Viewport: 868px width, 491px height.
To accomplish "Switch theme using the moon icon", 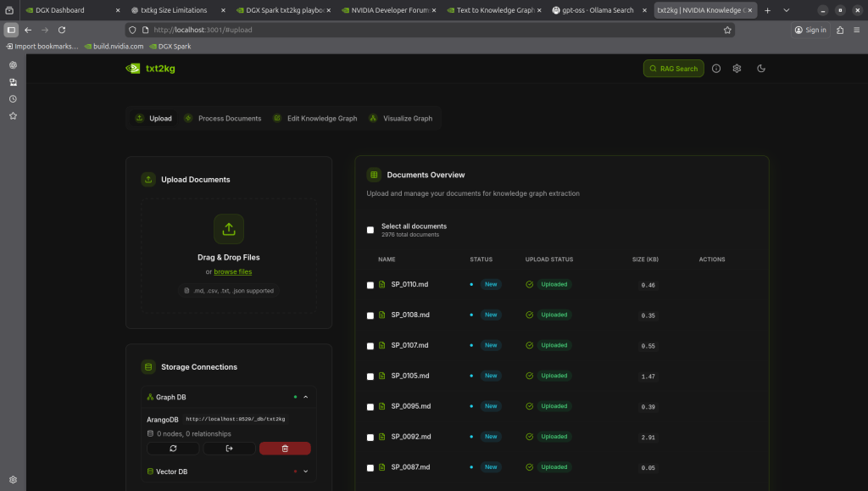I will 760,69.
